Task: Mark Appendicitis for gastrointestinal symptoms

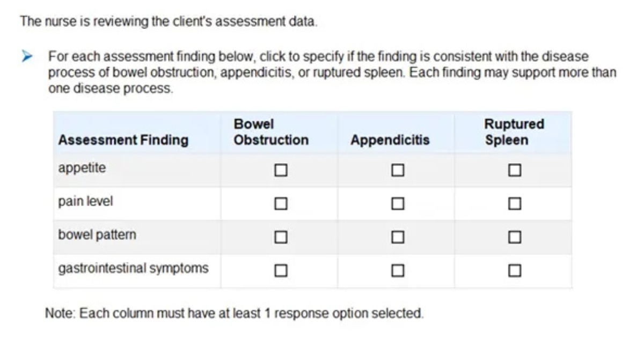Action: pyautogui.click(x=397, y=270)
